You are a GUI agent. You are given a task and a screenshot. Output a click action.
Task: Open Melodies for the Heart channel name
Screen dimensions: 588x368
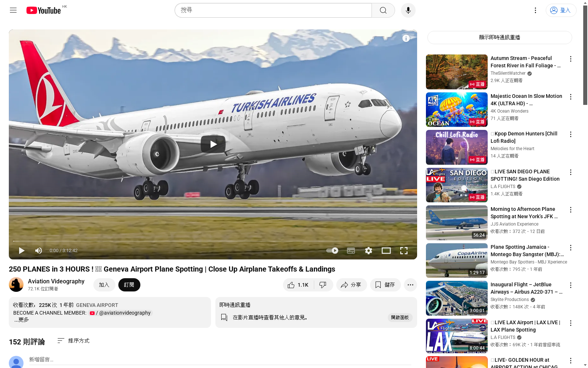coord(512,149)
